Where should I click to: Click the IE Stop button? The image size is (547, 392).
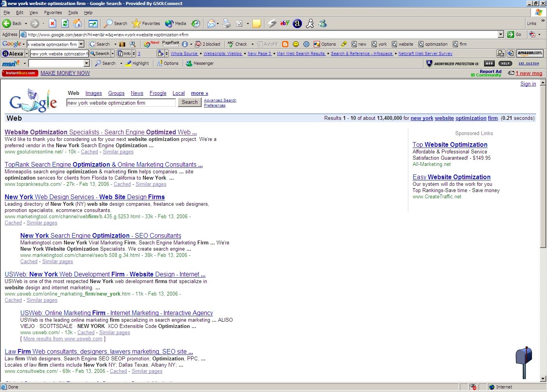coord(53,23)
